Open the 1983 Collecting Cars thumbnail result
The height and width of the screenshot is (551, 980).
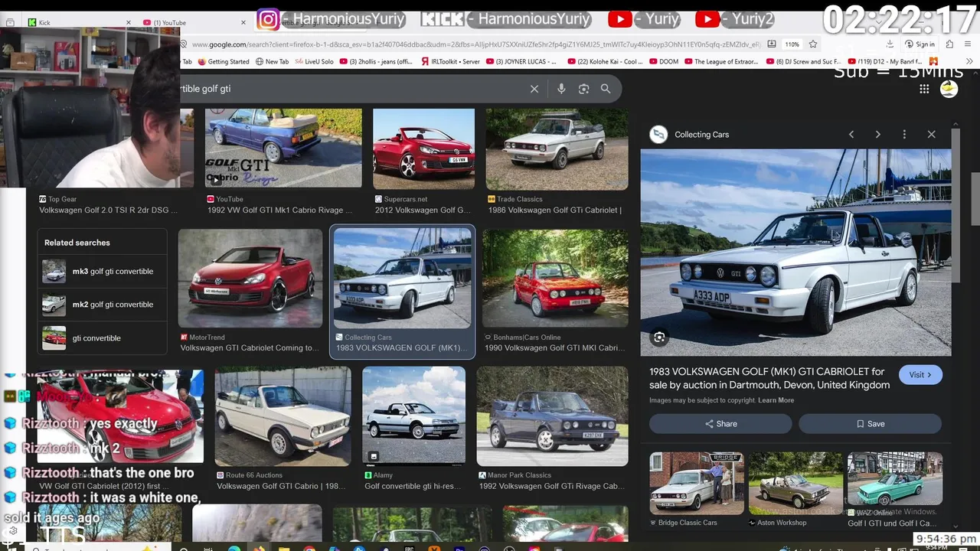[x=403, y=279]
